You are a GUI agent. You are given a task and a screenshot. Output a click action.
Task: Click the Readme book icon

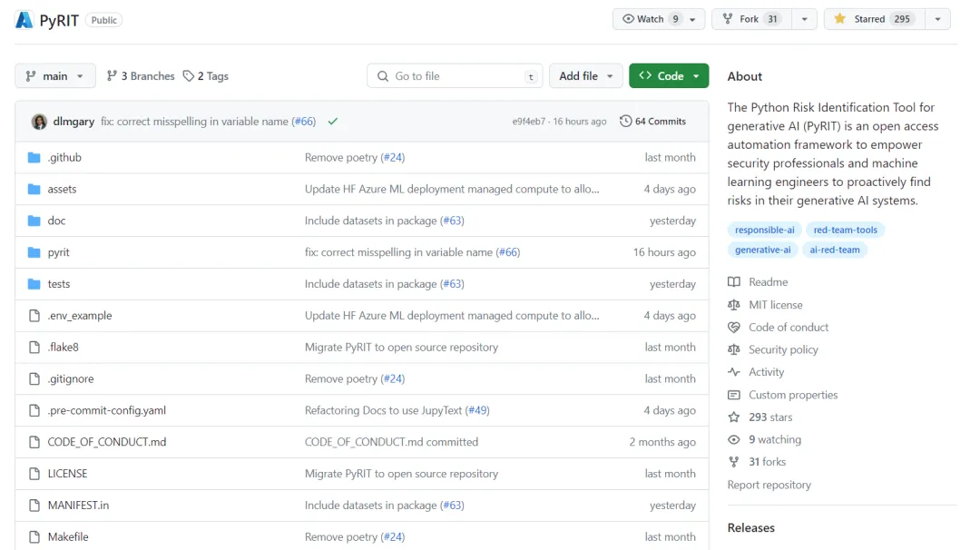734,282
